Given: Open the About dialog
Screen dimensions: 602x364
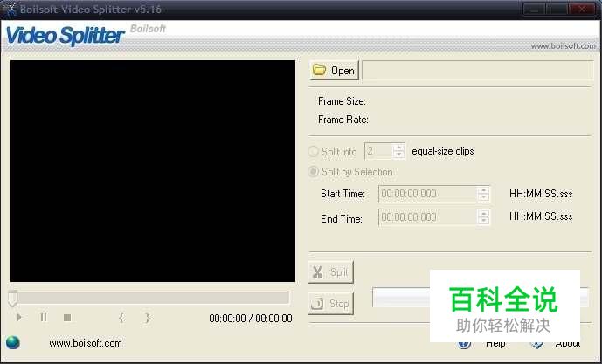Looking at the screenshot, I should (x=567, y=344).
